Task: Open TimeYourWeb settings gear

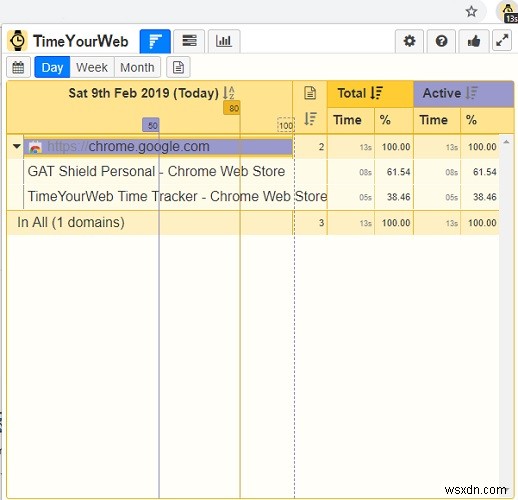Action: tap(409, 41)
